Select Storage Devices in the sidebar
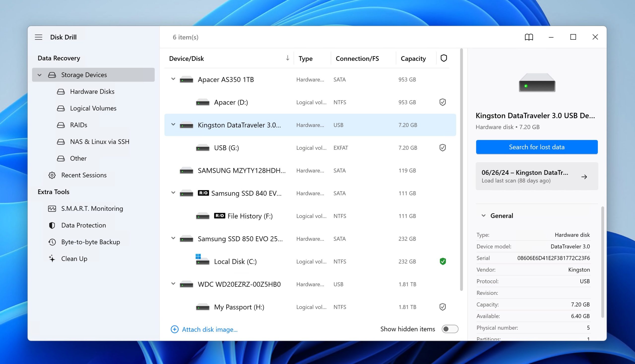 pyautogui.click(x=93, y=75)
